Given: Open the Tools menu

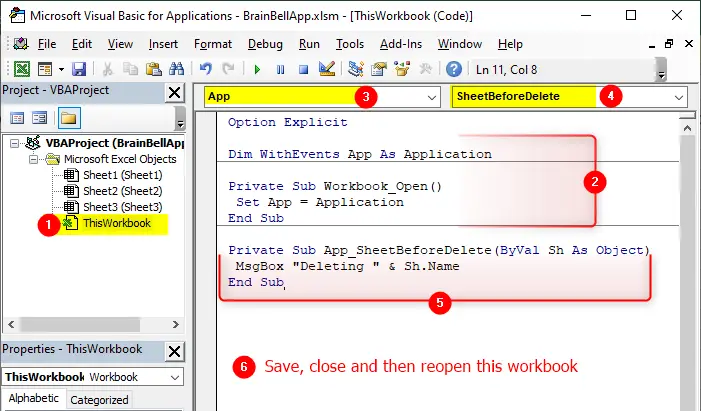Looking at the screenshot, I should (350, 44).
